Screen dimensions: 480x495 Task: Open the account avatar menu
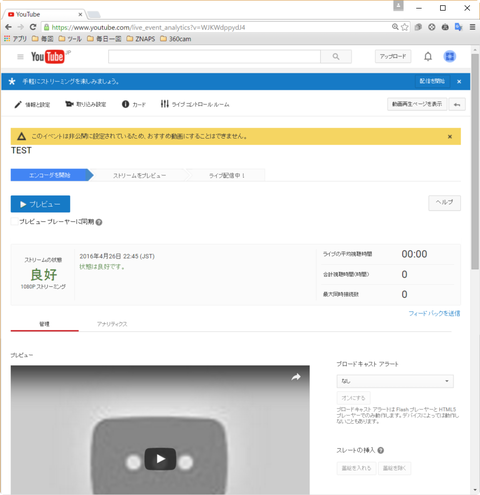(x=449, y=56)
